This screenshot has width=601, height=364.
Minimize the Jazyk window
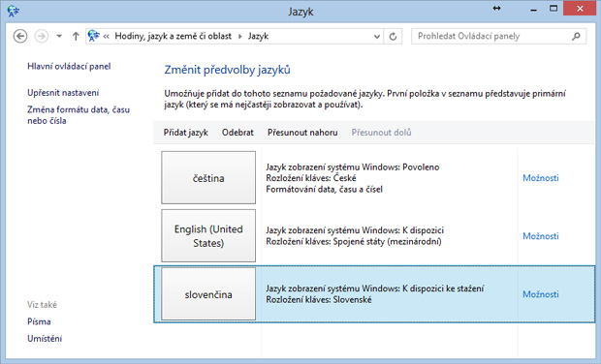(x=533, y=9)
